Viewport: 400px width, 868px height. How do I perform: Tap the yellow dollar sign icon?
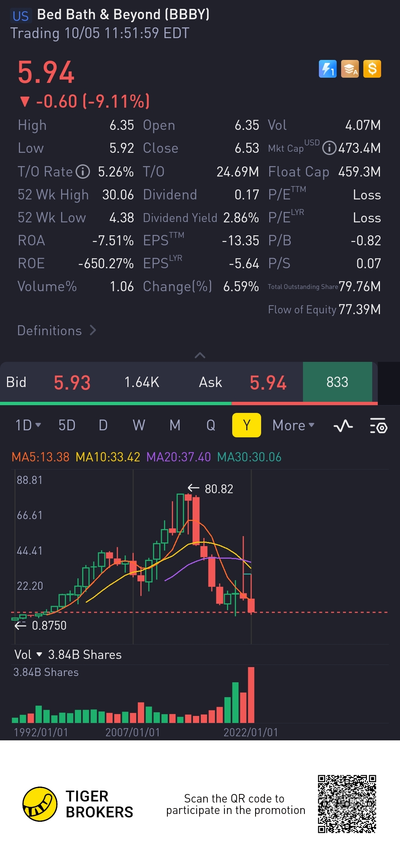point(372,69)
